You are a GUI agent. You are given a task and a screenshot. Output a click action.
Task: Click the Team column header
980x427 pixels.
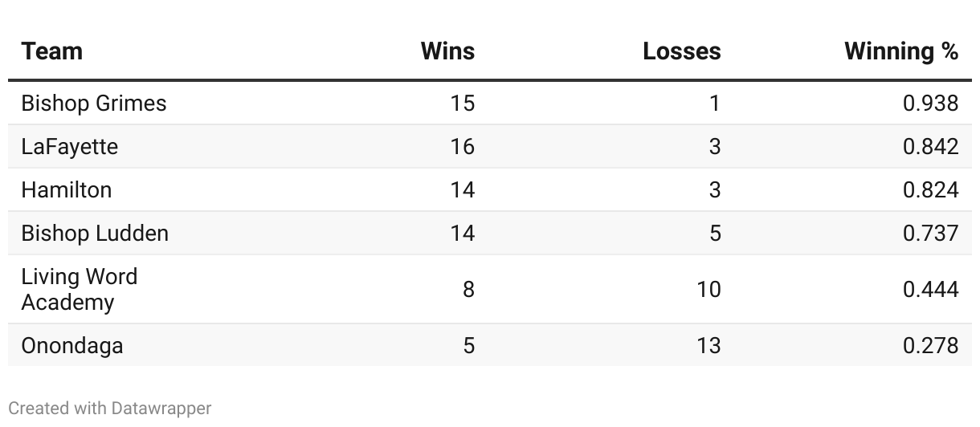pyautogui.click(x=51, y=51)
